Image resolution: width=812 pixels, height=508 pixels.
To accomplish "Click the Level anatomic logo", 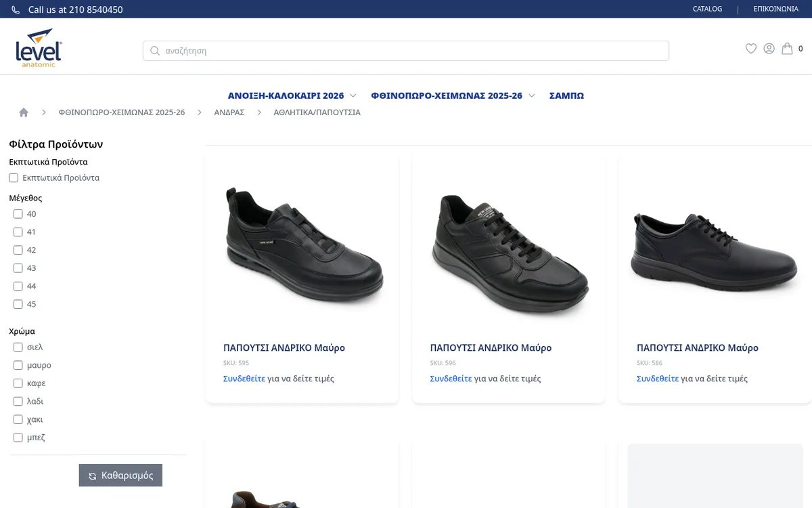I will tap(39, 48).
